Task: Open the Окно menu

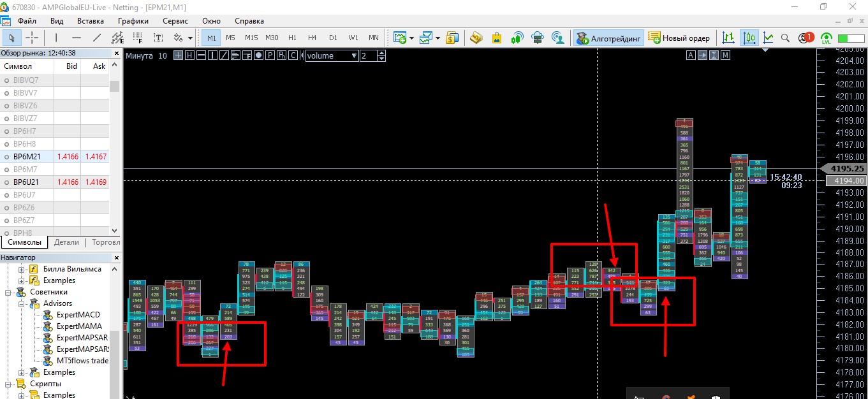Action: click(212, 20)
